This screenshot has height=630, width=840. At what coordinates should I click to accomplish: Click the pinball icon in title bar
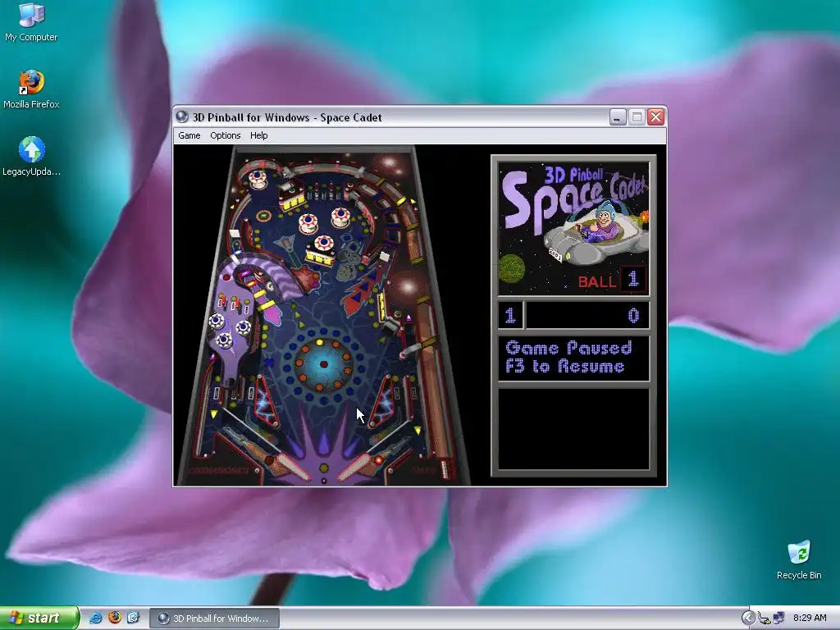(x=182, y=116)
